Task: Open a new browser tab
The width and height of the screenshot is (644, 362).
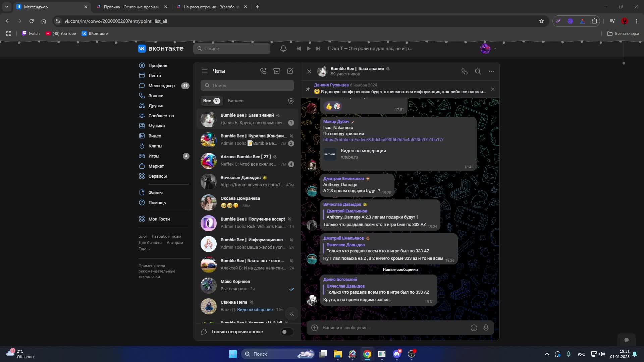Action: tap(258, 7)
